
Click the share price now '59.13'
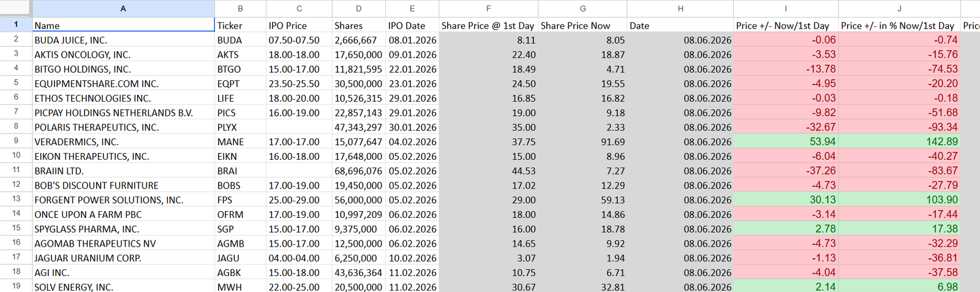click(x=582, y=200)
